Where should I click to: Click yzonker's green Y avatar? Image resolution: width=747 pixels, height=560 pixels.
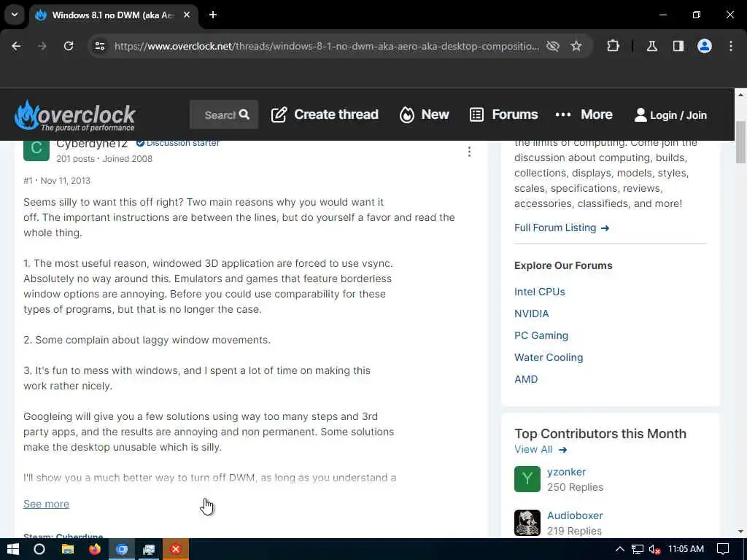[527, 479]
